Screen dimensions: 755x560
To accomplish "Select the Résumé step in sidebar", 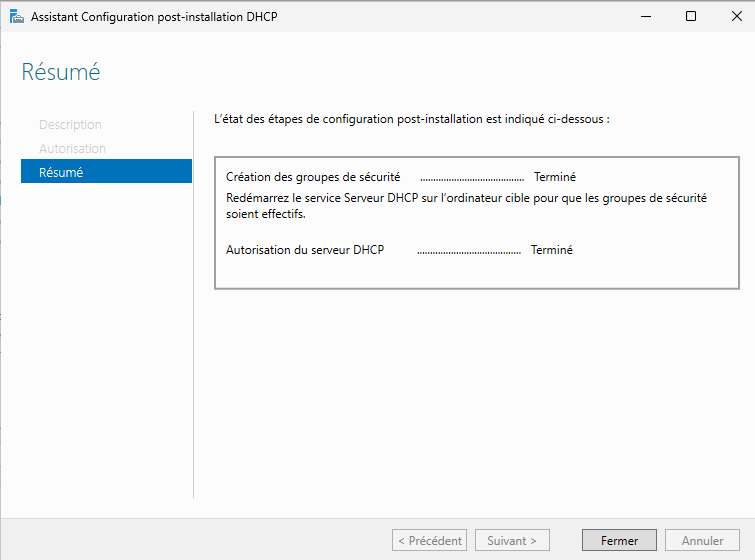I will tap(106, 171).
